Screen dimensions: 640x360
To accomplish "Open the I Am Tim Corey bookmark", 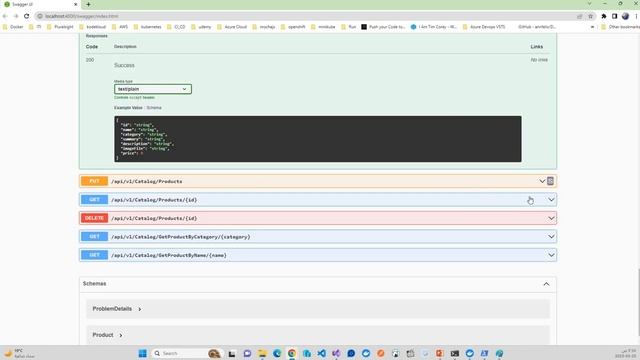I will (433, 27).
